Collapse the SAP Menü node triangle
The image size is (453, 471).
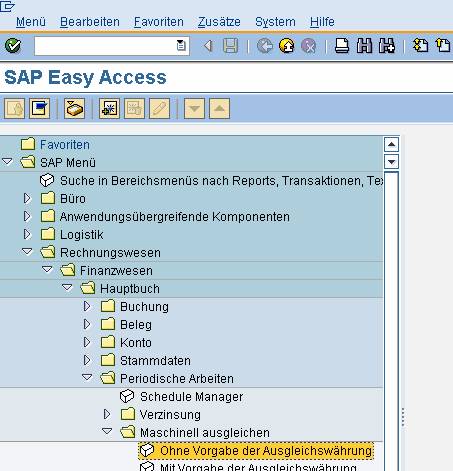(x=7, y=162)
